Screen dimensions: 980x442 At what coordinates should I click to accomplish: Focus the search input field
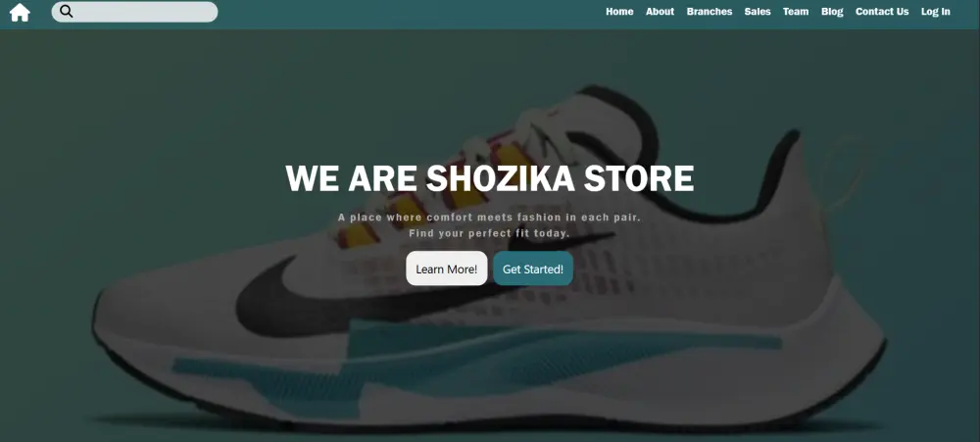(x=134, y=12)
